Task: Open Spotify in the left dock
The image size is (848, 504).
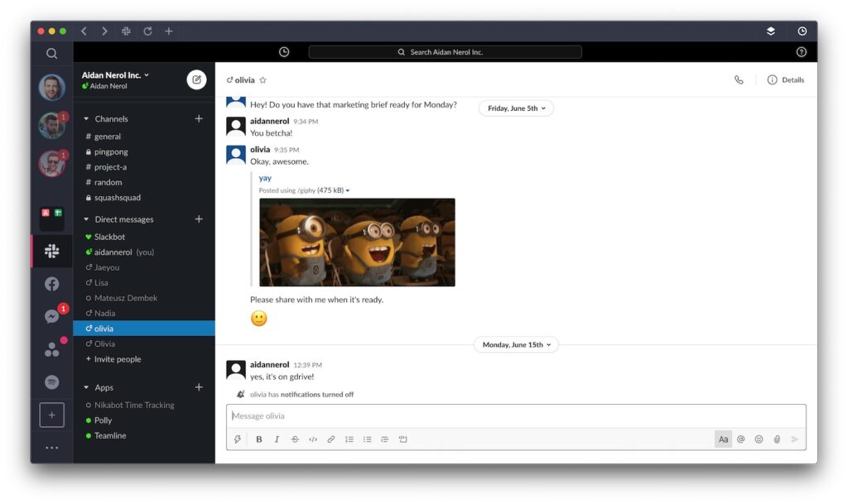Action: pyautogui.click(x=52, y=382)
